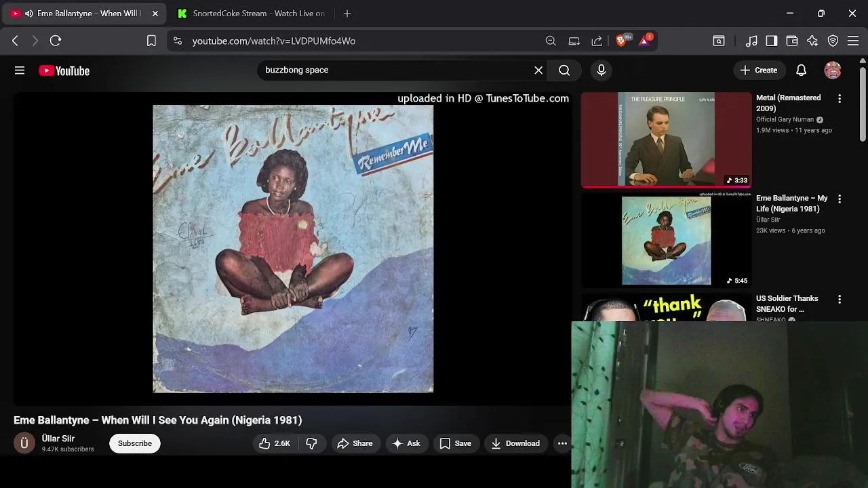Open options for US Soldier Thanks SNEAKO
Viewport: 868px width, 488px height.
pos(840,300)
